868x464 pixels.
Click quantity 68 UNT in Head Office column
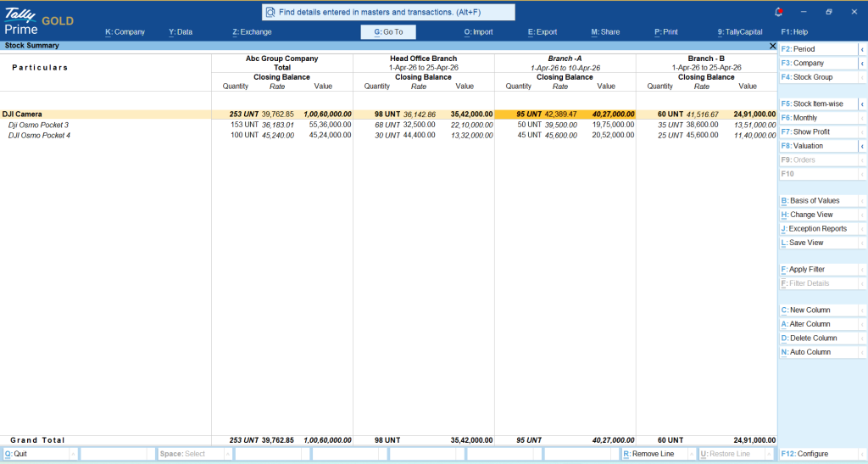click(387, 125)
